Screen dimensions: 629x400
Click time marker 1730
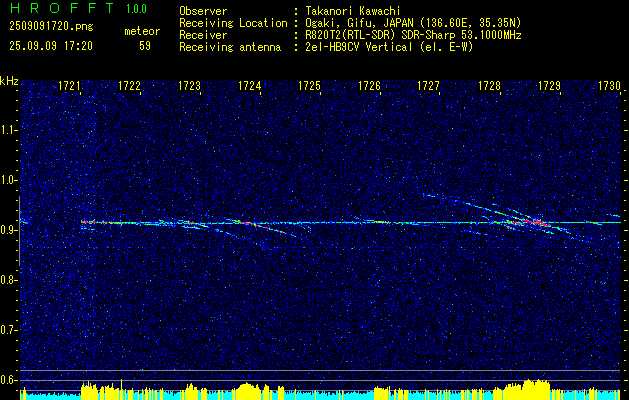point(609,85)
